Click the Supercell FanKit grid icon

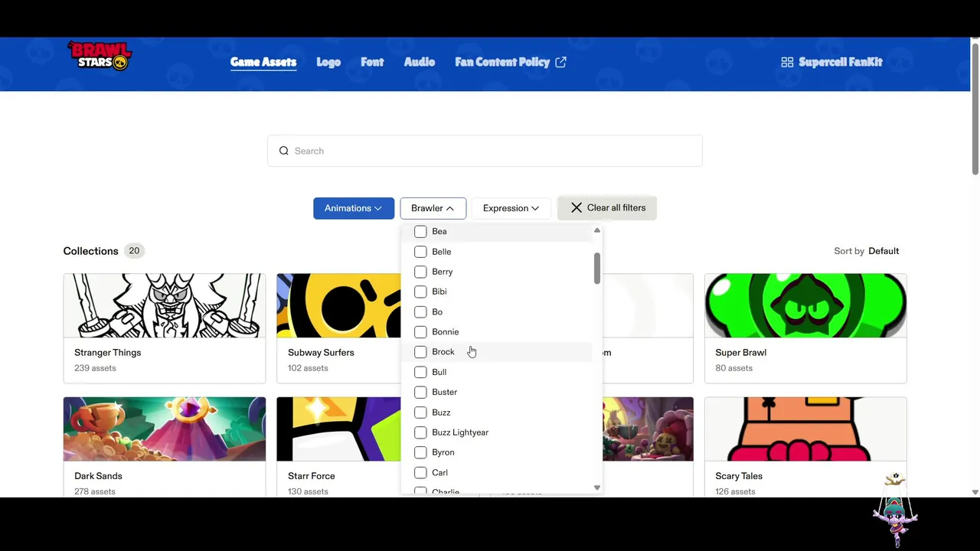pos(787,62)
